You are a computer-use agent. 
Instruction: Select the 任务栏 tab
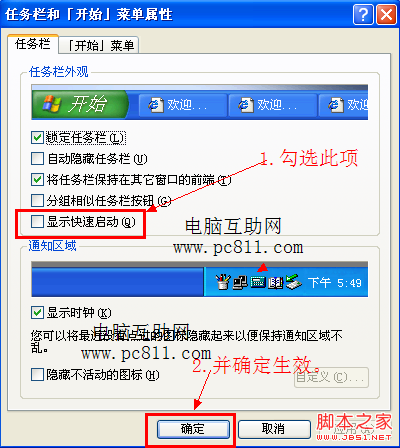[33, 44]
